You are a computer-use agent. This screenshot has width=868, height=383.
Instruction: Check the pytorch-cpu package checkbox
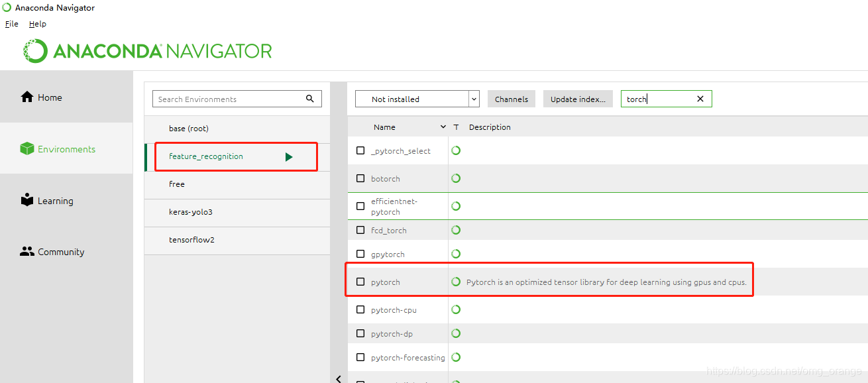(x=360, y=309)
